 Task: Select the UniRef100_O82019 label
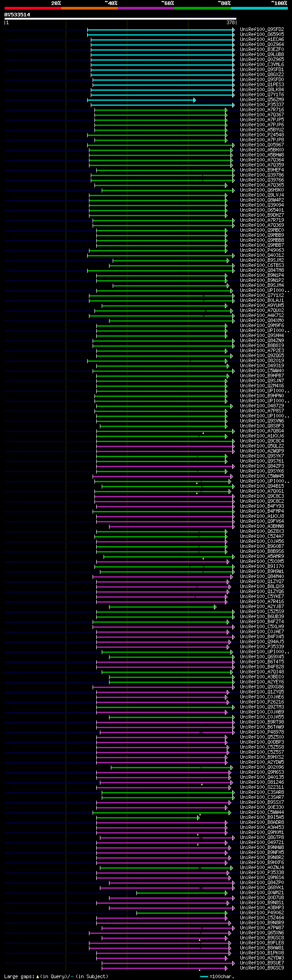pyautogui.click(x=262, y=361)
